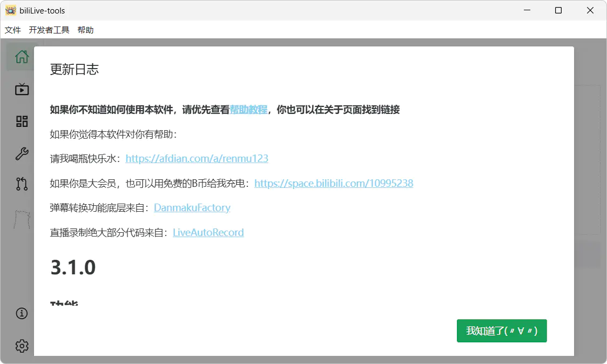Open the Home page in the sidebar
Viewport: 607px width, 364px height.
[22, 56]
